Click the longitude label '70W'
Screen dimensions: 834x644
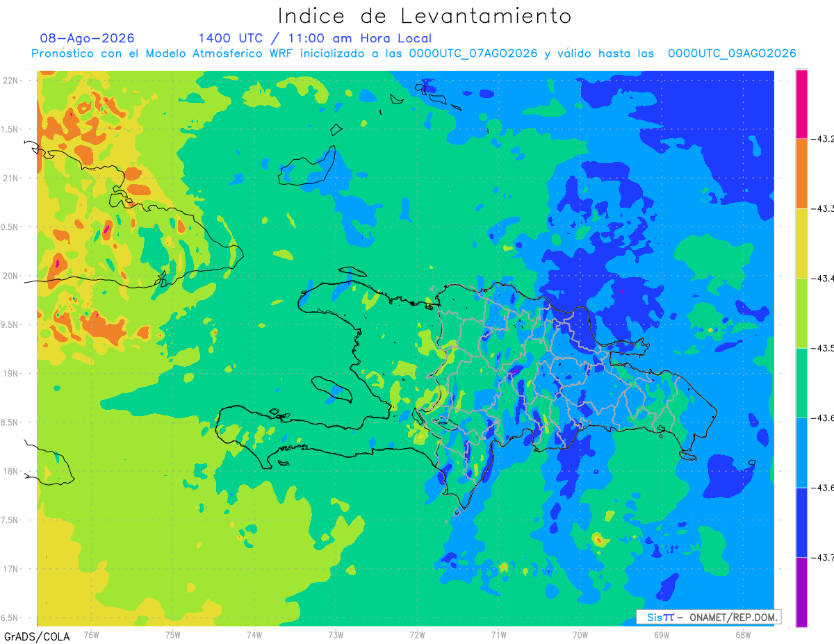[580, 635]
